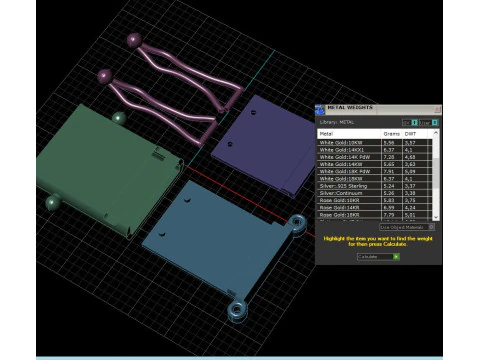Click the metal list scrollbar thumb
The image size is (480, 360).
(436, 173)
